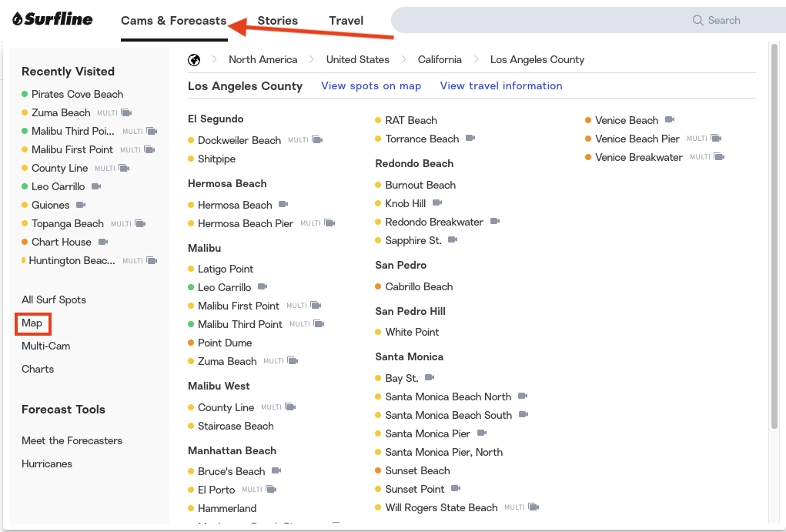786x532 pixels.
Task: Open County Line in Recently Visited
Action: 59,168
